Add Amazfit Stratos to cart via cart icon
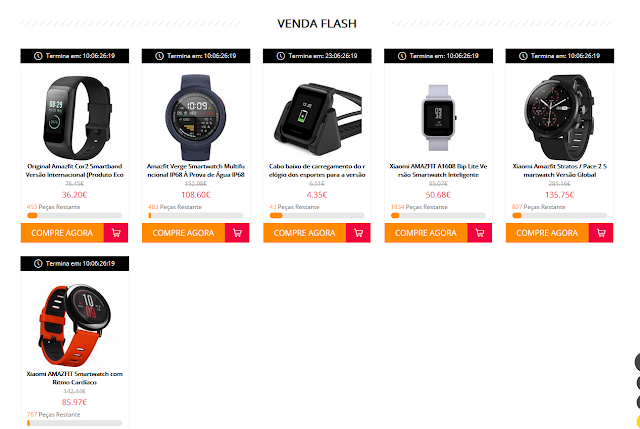 [601, 233]
